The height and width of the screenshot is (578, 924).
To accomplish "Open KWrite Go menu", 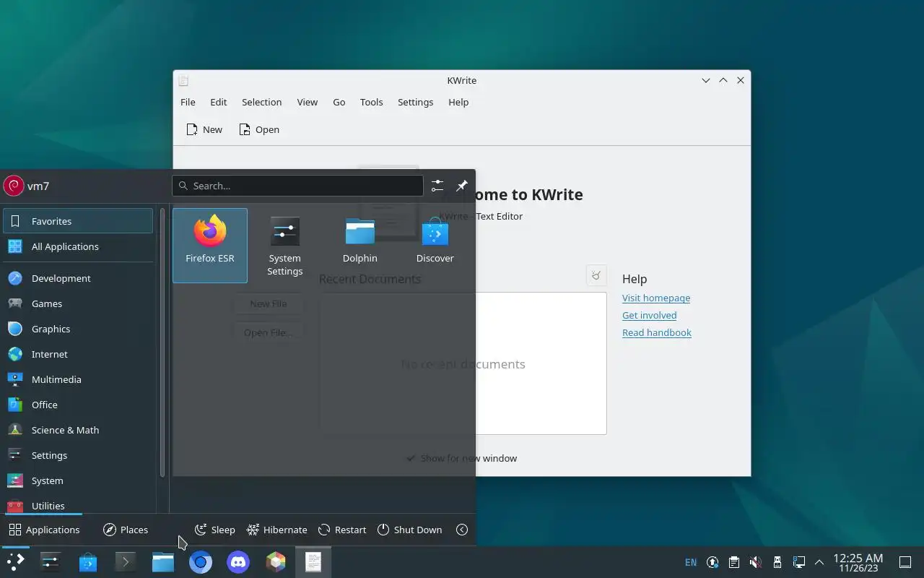I will coord(339,102).
